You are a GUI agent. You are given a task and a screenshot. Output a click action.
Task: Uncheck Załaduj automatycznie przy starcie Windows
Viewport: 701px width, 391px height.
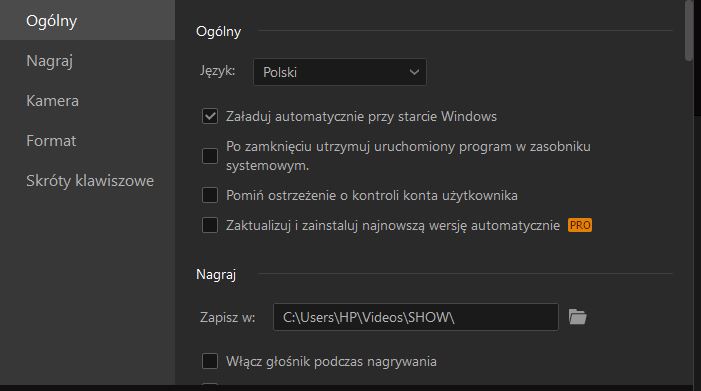[210, 116]
